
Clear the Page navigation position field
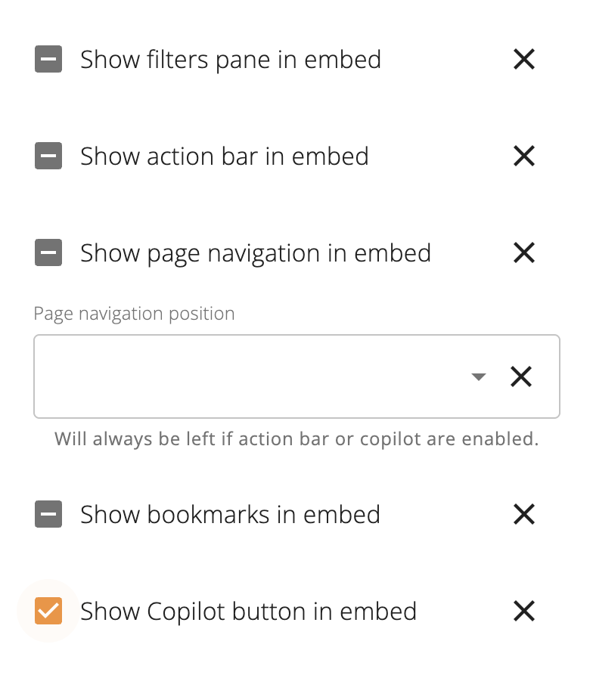point(521,376)
